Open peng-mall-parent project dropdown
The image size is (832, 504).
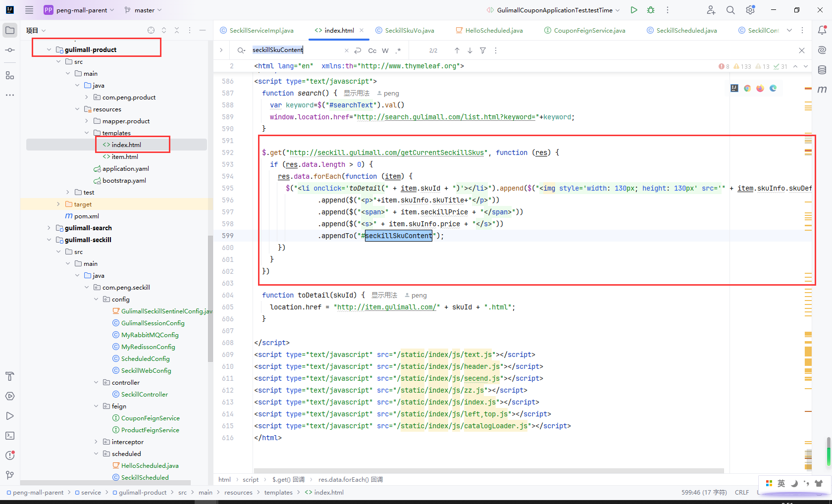click(x=79, y=10)
